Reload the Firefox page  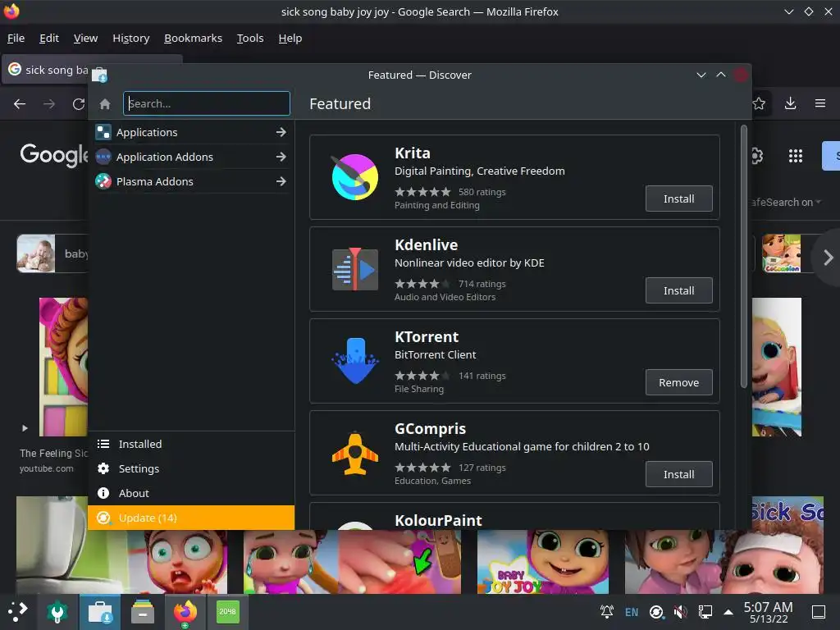[x=79, y=104]
